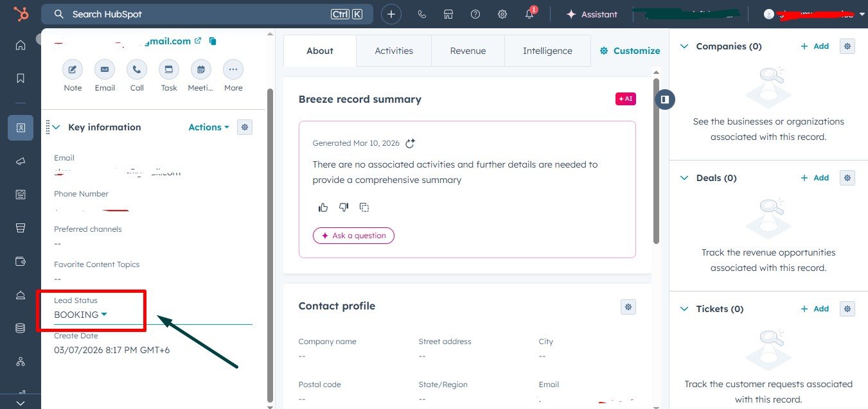This screenshot has height=409, width=868.
Task: Copy the Breeze summary text
Action: [x=364, y=207]
